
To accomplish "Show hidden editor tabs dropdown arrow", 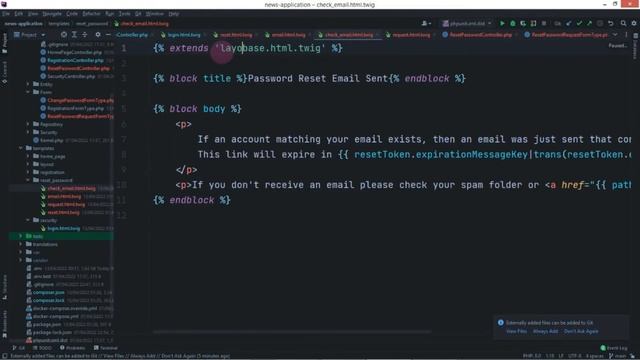I will point(615,35).
